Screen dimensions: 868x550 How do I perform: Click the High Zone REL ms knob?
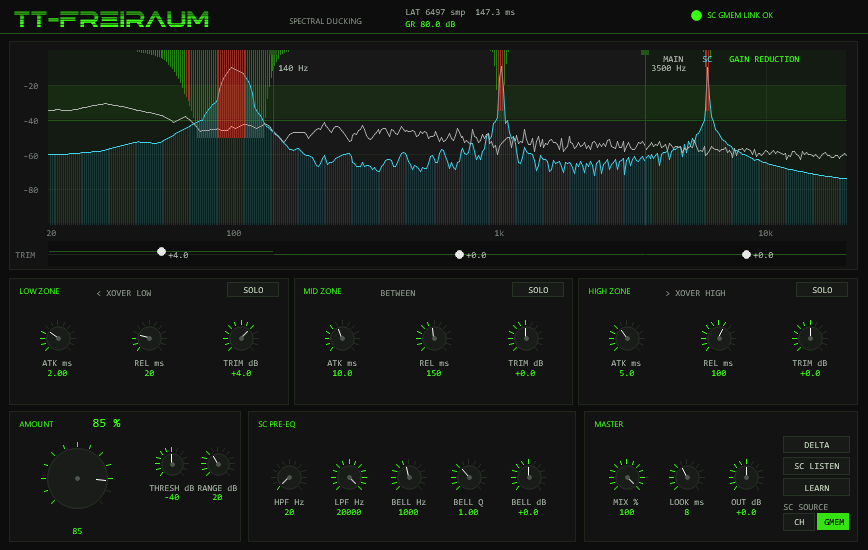point(719,338)
